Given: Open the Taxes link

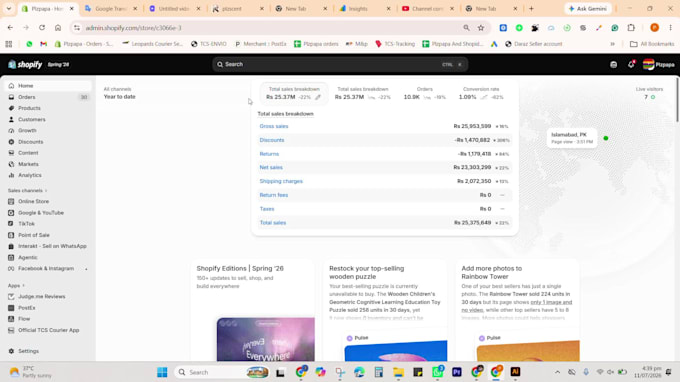Looking at the screenshot, I should [x=267, y=209].
